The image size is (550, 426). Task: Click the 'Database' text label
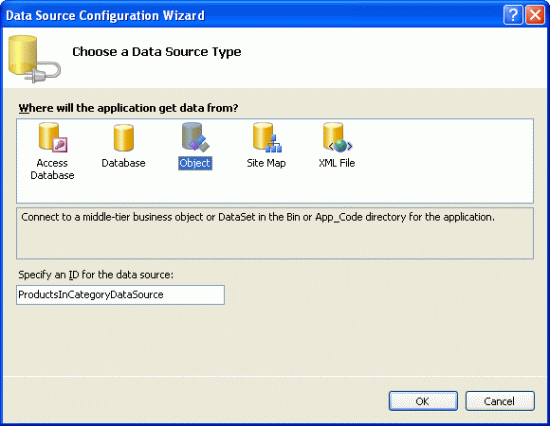[123, 163]
